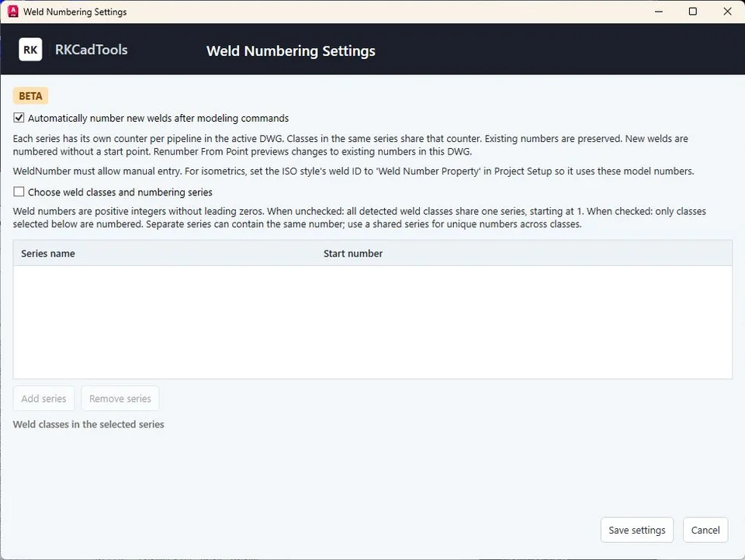Click the Series name column header

[48, 253]
